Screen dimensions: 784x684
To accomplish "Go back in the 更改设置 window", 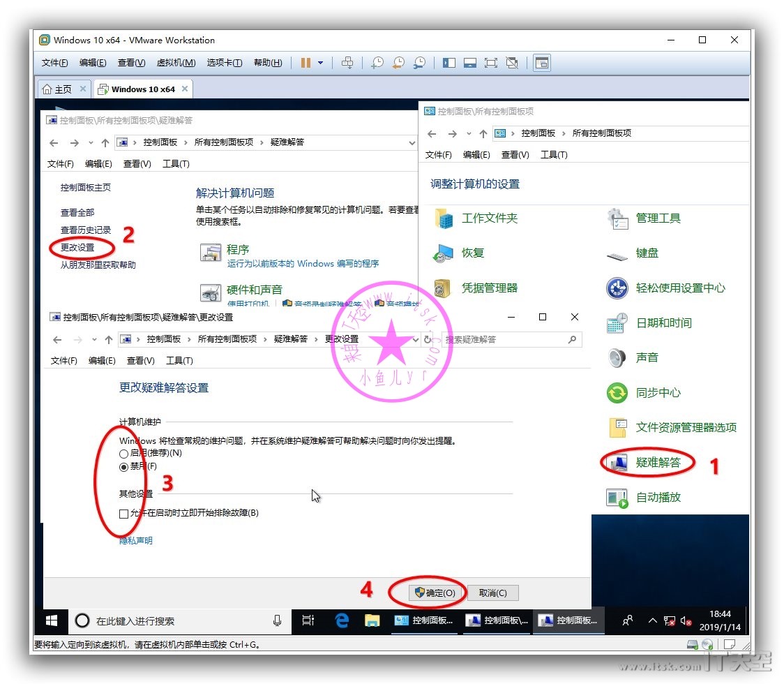I will tap(57, 340).
